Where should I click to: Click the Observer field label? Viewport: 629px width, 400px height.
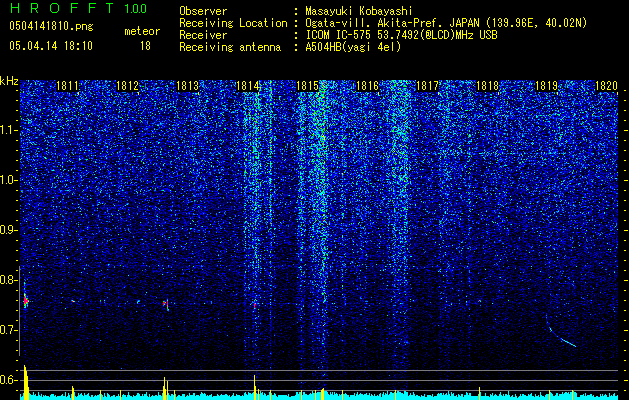click(x=203, y=11)
